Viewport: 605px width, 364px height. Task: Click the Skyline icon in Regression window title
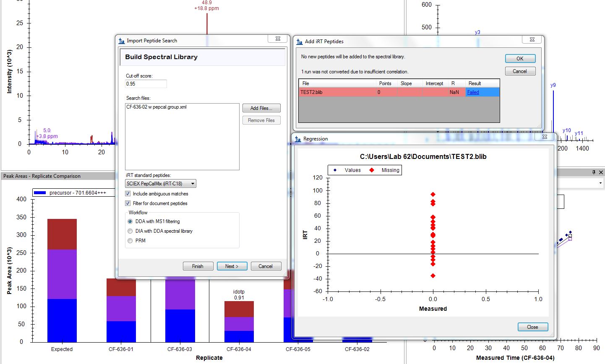coord(298,139)
